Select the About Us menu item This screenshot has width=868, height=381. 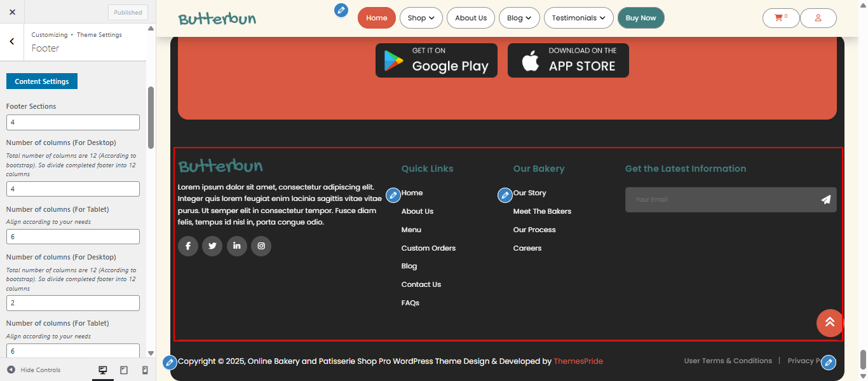470,18
